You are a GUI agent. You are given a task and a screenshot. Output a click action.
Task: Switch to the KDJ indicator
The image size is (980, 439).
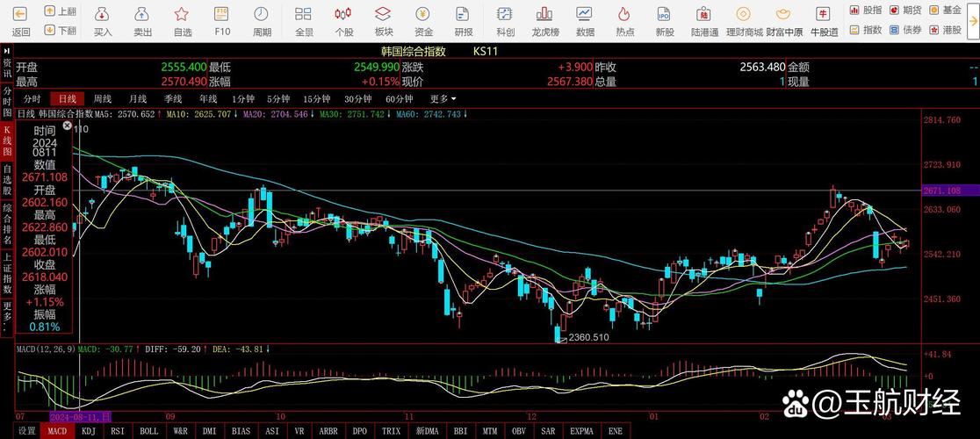(x=89, y=431)
